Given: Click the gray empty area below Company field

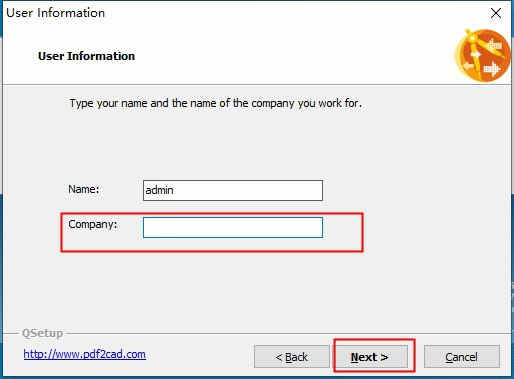Looking at the screenshot, I should (233, 287).
